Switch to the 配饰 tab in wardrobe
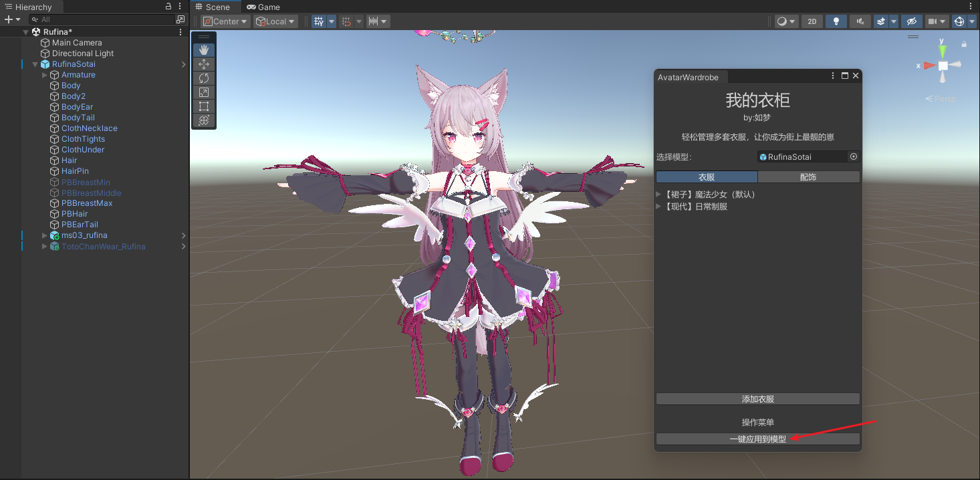Screen dimensions: 980x480 (x=808, y=177)
